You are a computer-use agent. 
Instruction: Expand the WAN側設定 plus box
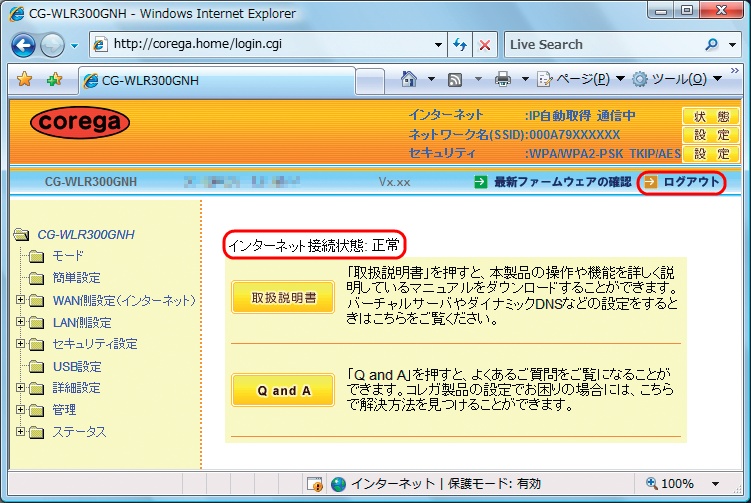(x=20, y=300)
